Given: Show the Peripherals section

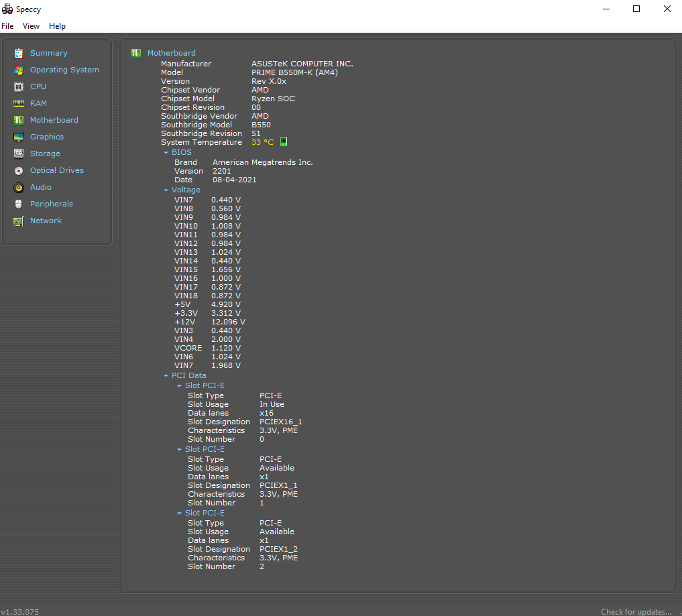Looking at the screenshot, I should [52, 204].
